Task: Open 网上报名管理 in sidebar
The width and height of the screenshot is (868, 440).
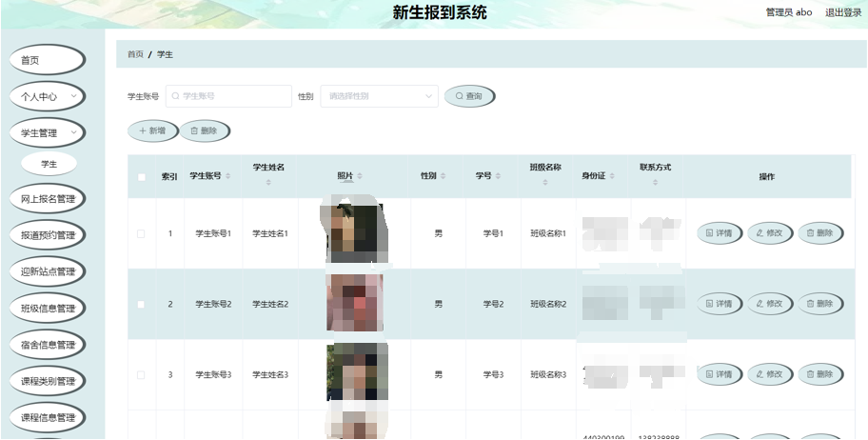Action: click(47, 199)
